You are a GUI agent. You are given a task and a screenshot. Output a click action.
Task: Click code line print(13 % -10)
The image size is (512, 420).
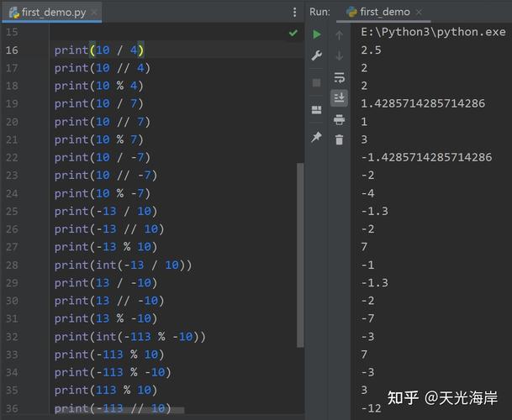[106, 318]
